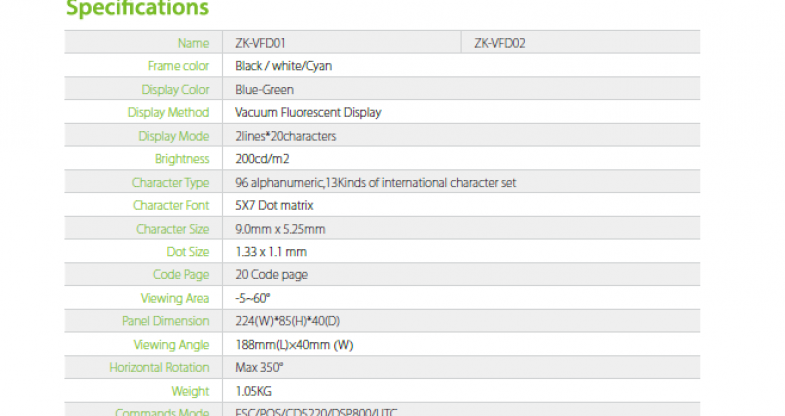This screenshot has width=785, height=416.
Task: Select the ZK-VFD02 model name cell
Action: pyautogui.click(x=500, y=42)
